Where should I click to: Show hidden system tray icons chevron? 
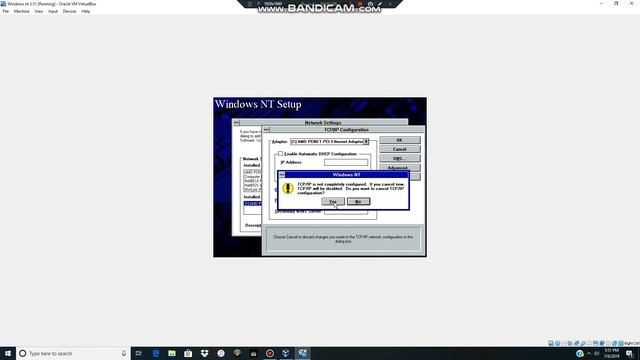589,353
